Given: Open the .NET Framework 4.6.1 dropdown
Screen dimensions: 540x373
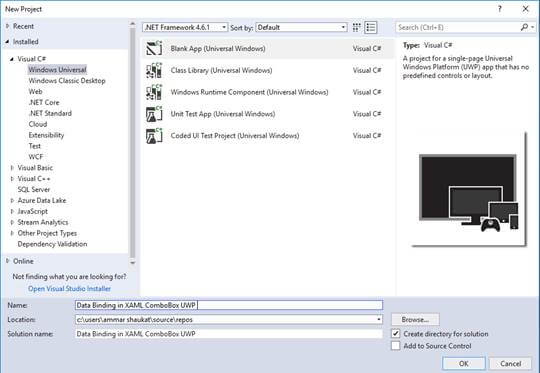Looking at the screenshot, I should pyautogui.click(x=185, y=27).
